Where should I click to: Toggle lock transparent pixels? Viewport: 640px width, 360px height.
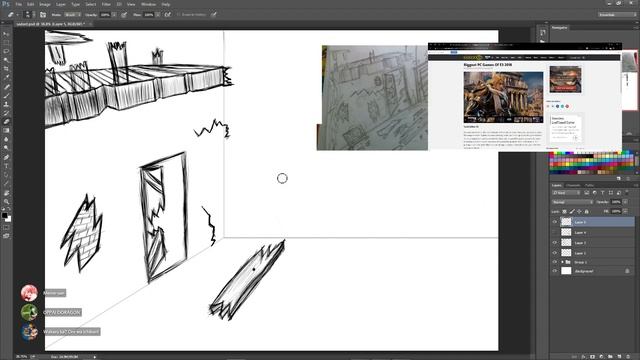click(564, 211)
